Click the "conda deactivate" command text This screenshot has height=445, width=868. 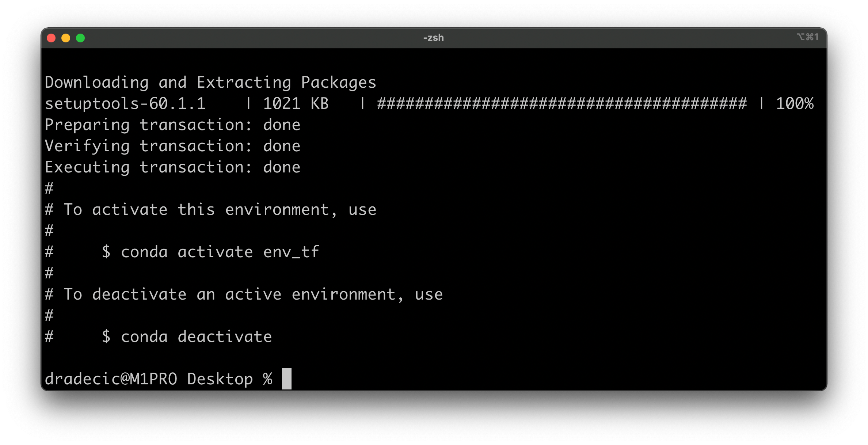[x=196, y=337]
